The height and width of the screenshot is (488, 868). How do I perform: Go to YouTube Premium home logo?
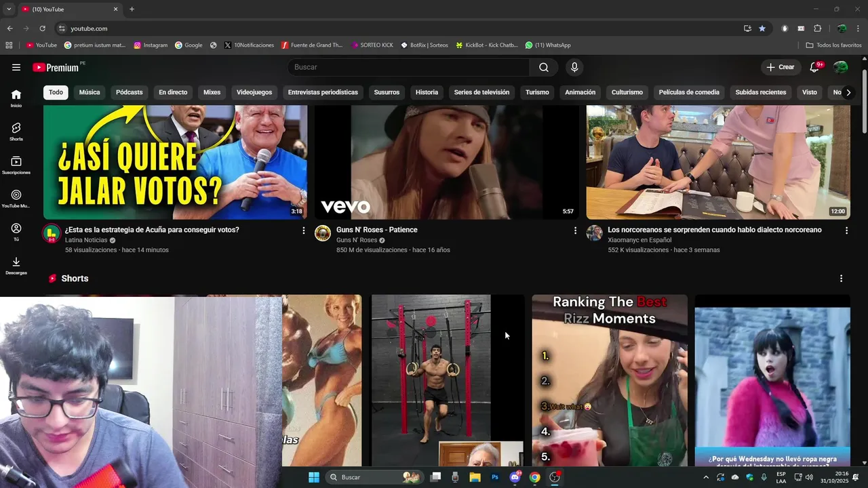click(x=56, y=67)
